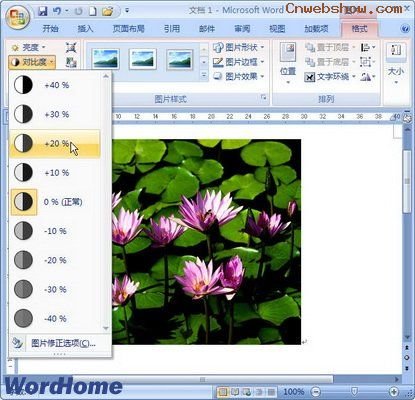The width and height of the screenshot is (415, 400).
Task: Toggle web layout view in status bar
Action: point(247,391)
